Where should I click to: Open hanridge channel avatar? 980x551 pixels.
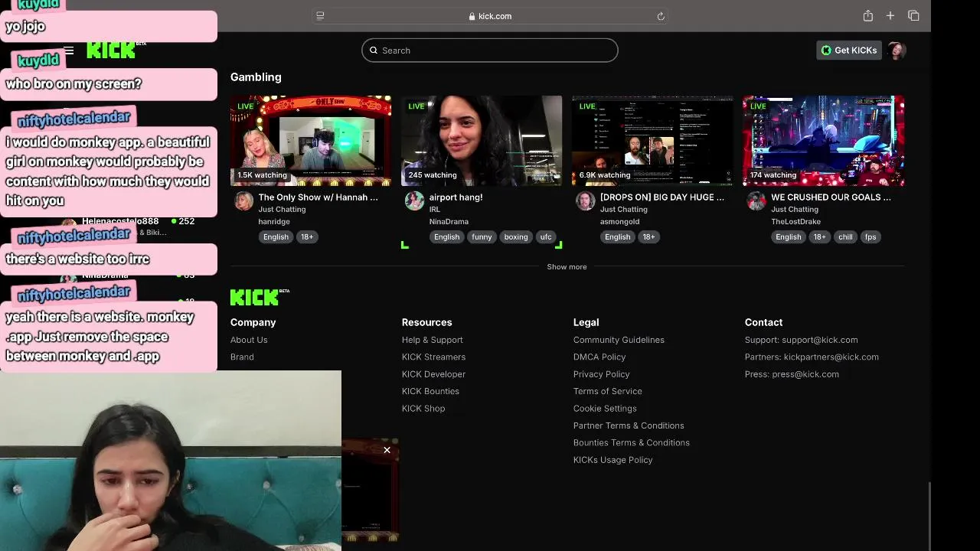tap(243, 201)
